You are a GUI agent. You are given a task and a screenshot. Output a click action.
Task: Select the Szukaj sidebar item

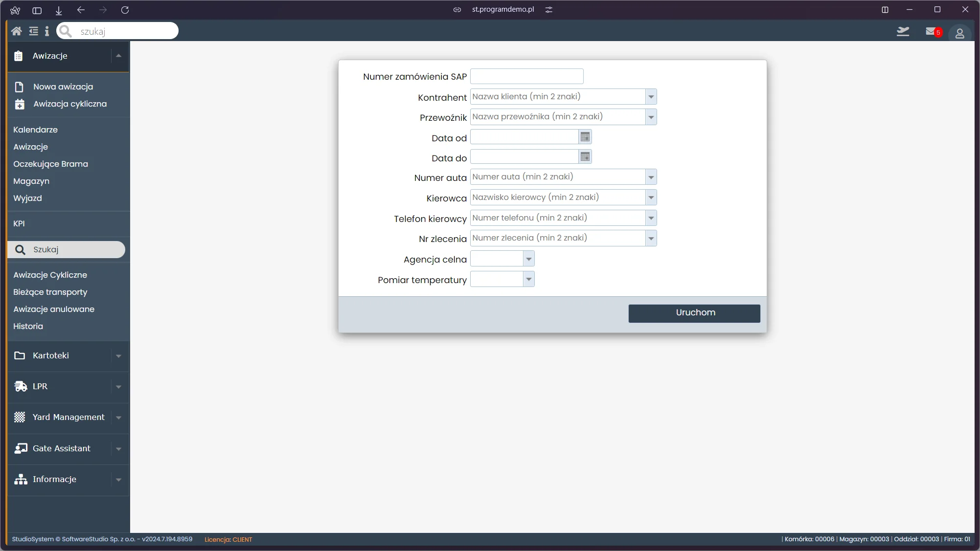pyautogui.click(x=67, y=249)
